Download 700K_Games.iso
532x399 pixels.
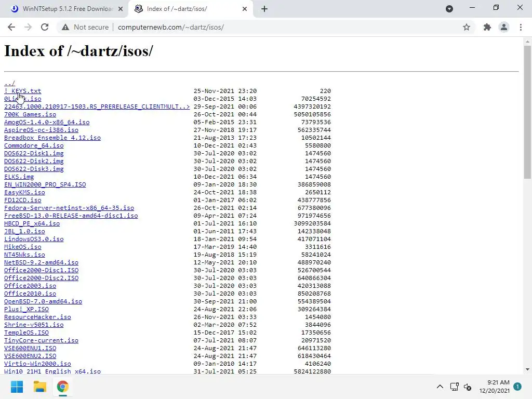click(x=30, y=114)
